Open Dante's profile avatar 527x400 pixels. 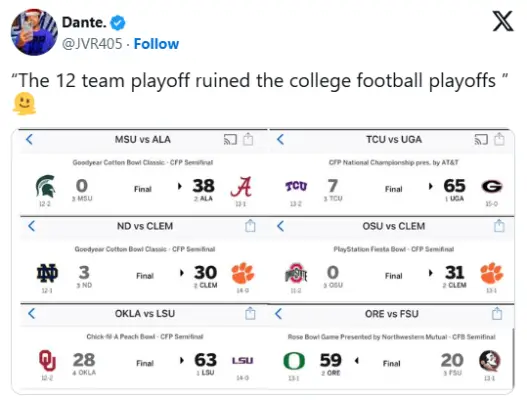34,32
